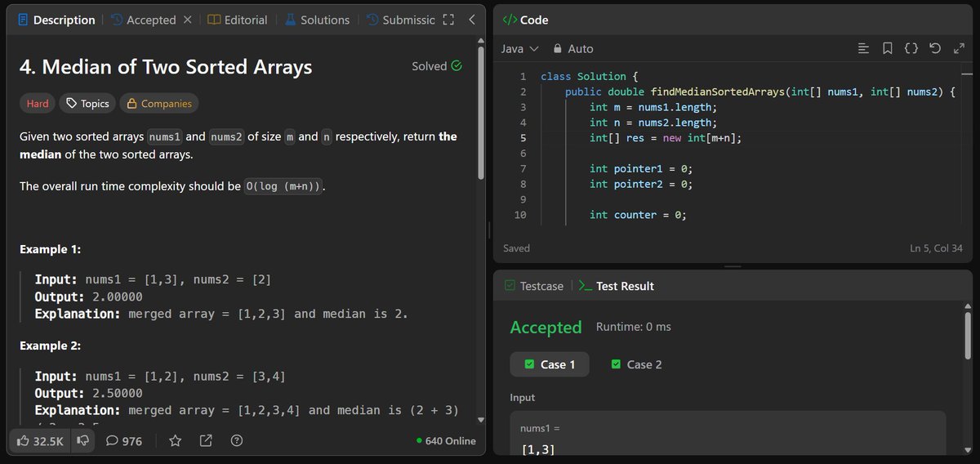
Task: Click line number 10 in the editor gutter
Action: coord(520,215)
